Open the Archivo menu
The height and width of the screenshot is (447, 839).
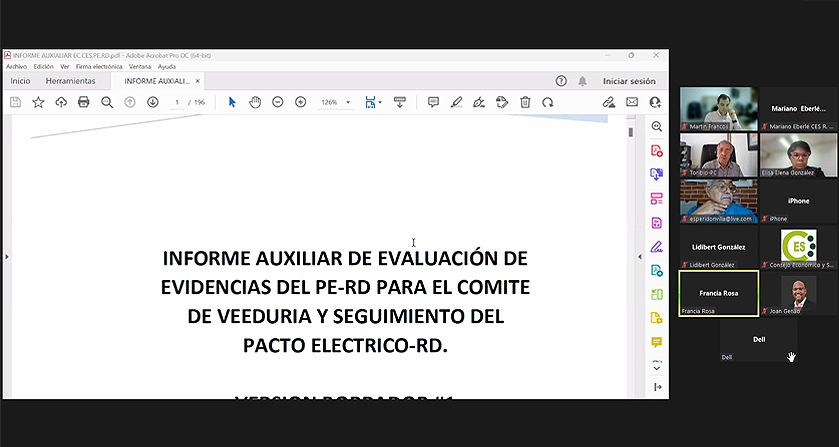[17, 66]
